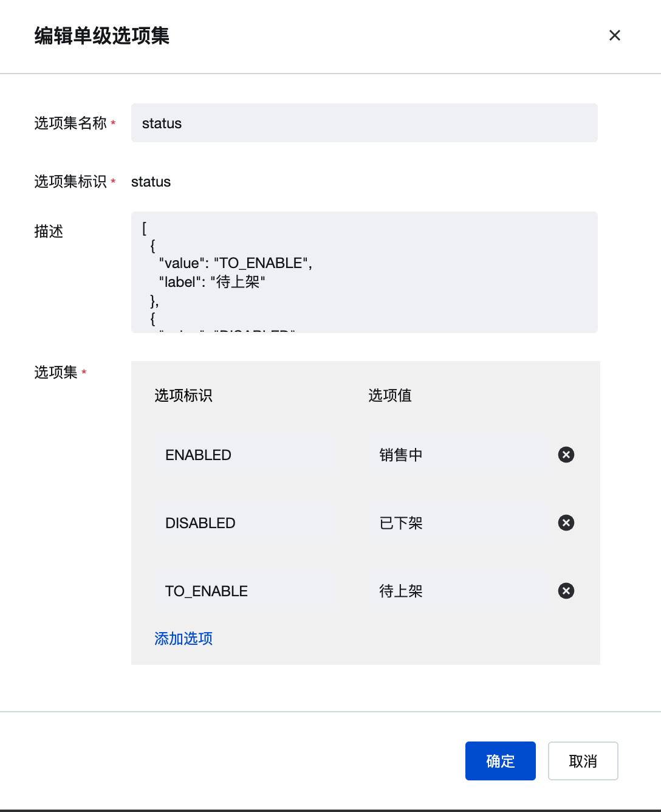
Task: Click the 添加选项 link
Action: click(x=183, y=638)
